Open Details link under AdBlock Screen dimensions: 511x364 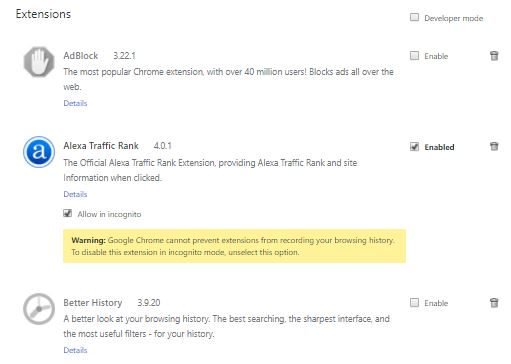point(75,103)
